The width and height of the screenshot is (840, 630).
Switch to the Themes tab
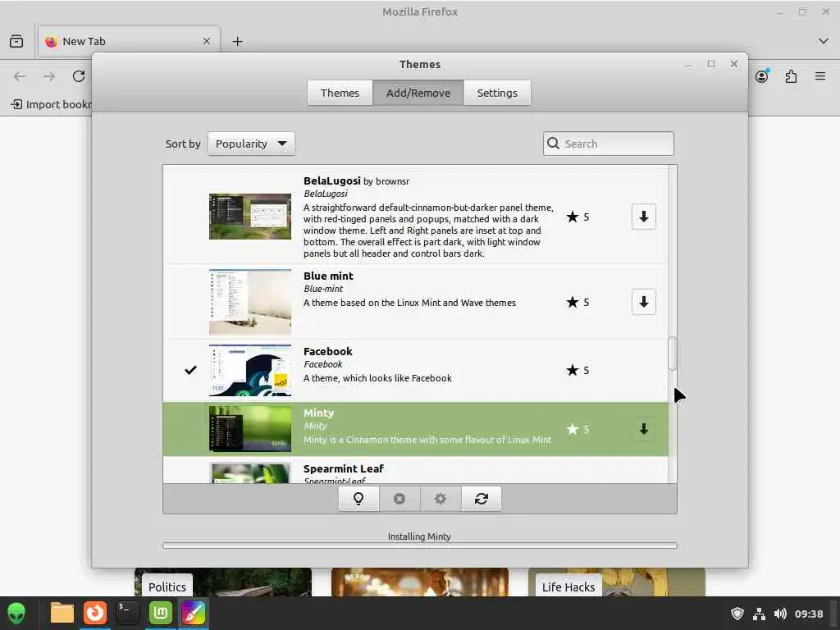click(x=340, y=93)
